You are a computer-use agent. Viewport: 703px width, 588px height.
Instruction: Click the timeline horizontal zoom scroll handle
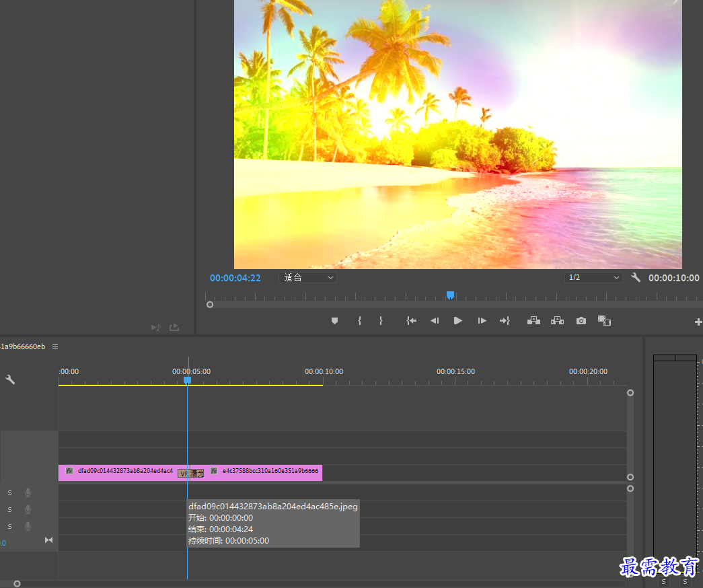coord(17,583)
